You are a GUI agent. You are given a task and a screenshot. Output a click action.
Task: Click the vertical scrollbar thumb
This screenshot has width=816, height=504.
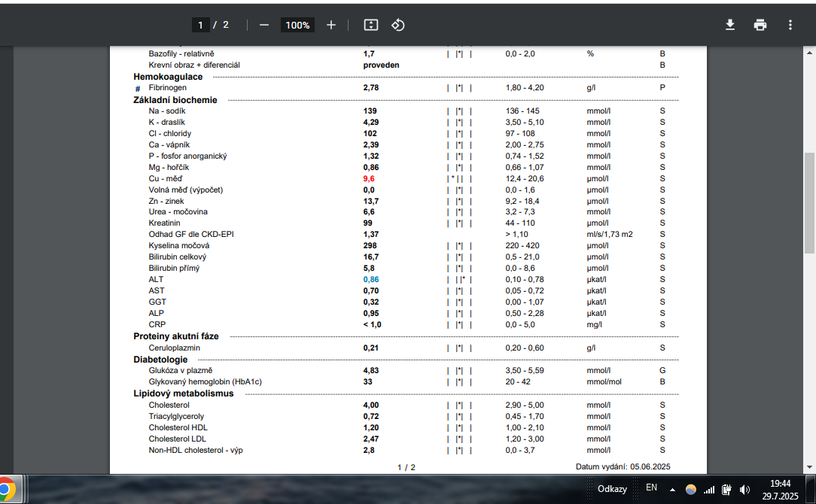point(809,203)
